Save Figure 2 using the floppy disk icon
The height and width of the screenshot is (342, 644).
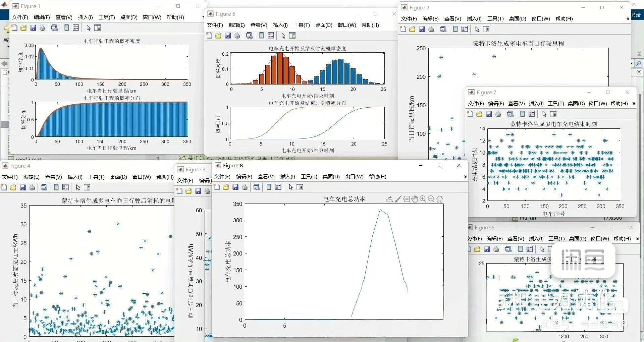pos(422,29)
